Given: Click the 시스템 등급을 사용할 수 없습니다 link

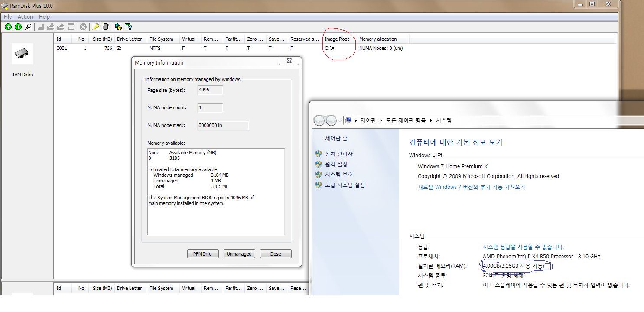Looking at the screenshot, I should [x=523, y=247].
